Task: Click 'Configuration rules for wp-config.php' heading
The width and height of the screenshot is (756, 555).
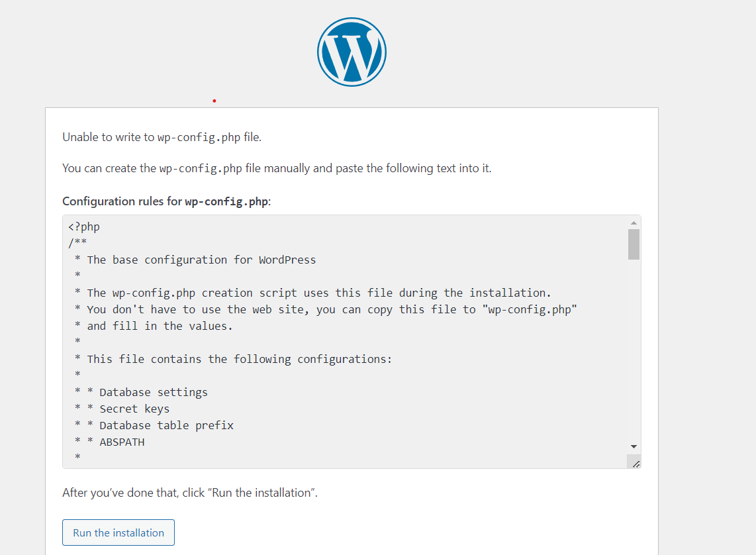Action: coord(166,201)
